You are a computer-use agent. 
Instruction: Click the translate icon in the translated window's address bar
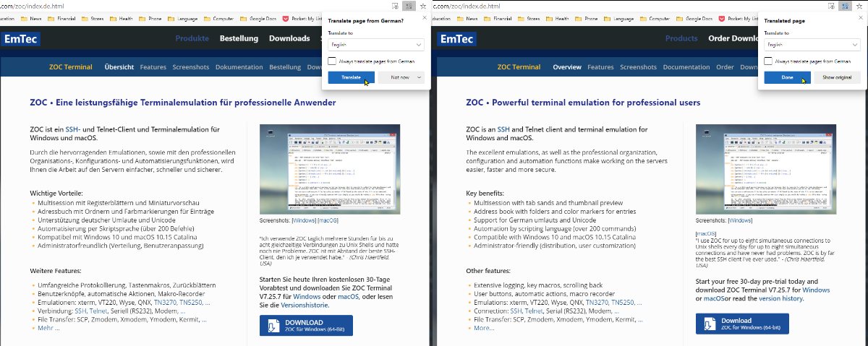[844, 6]
